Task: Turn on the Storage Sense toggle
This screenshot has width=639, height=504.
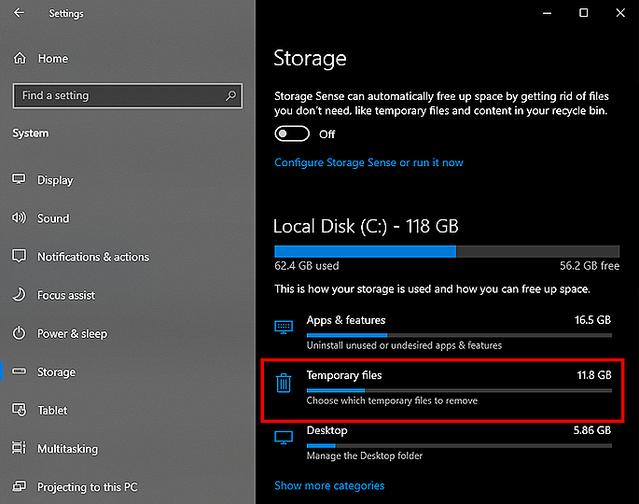Action: click(x=292, y=134)
